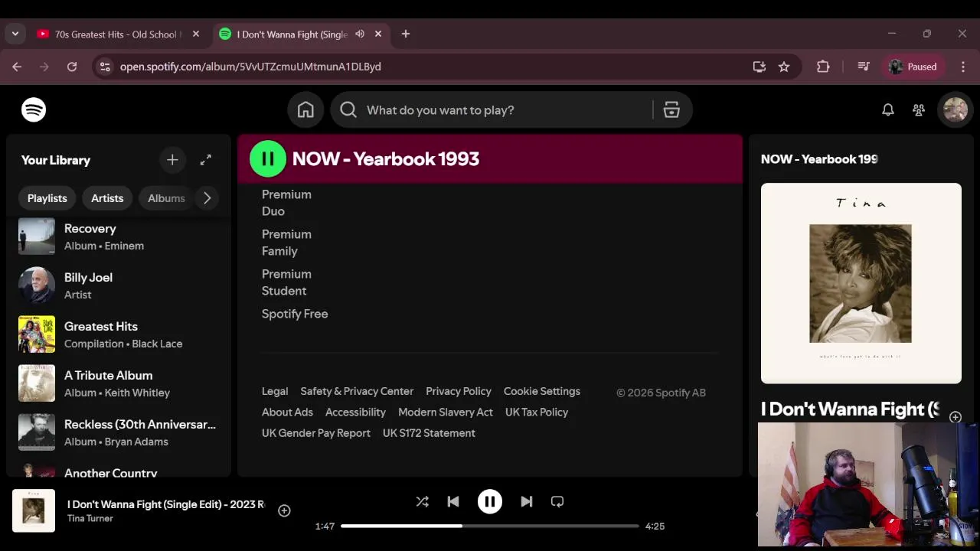Seek along the song progress bar
The width and height of the screenshot is (980, 551).
point(490,526)
